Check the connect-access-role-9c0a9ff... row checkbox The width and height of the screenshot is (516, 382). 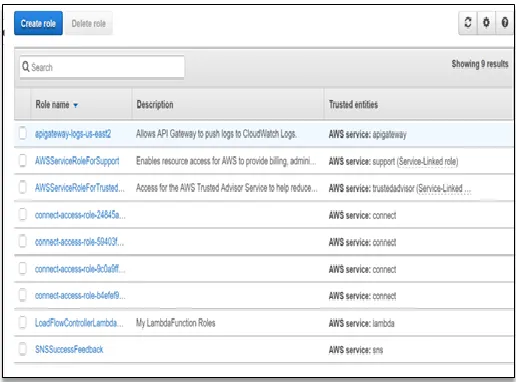23,269
